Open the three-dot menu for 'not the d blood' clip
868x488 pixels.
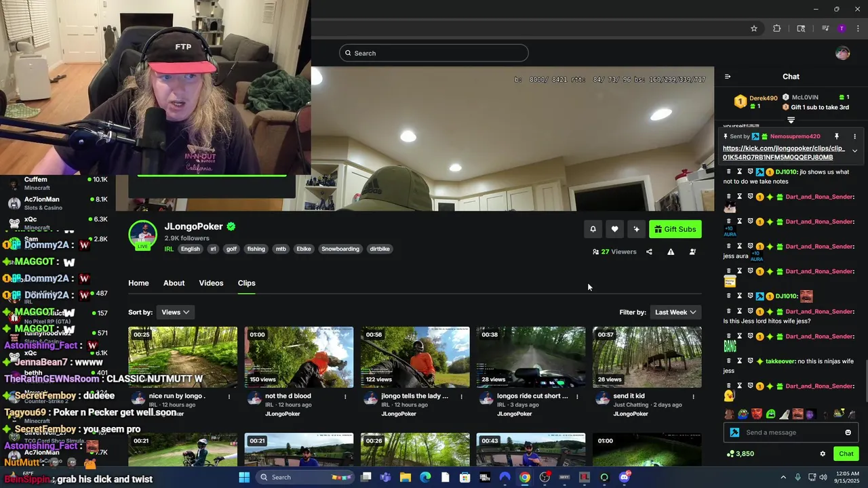pyautogui.click(x=345, y=396)
